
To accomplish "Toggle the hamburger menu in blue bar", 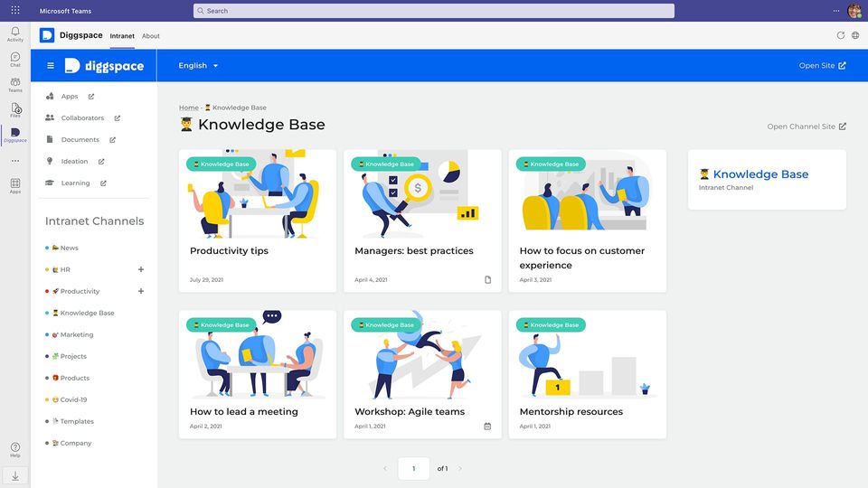I will pos(51,65).
